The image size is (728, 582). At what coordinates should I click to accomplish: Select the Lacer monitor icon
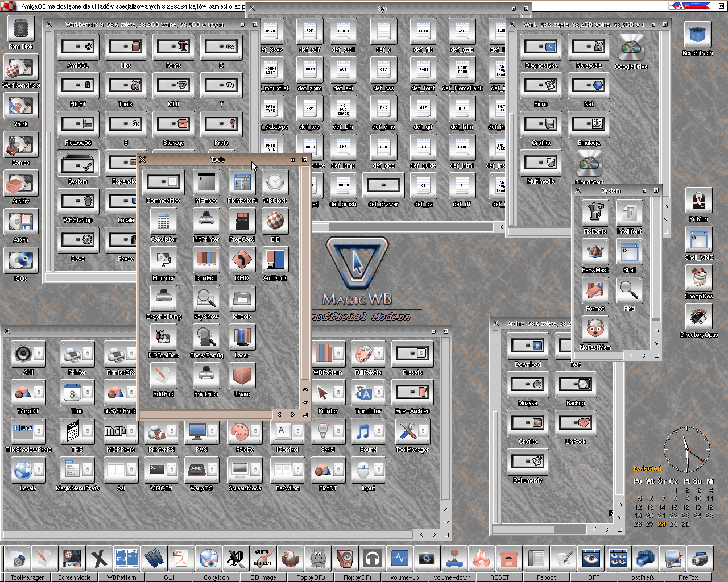coord(242,337)
